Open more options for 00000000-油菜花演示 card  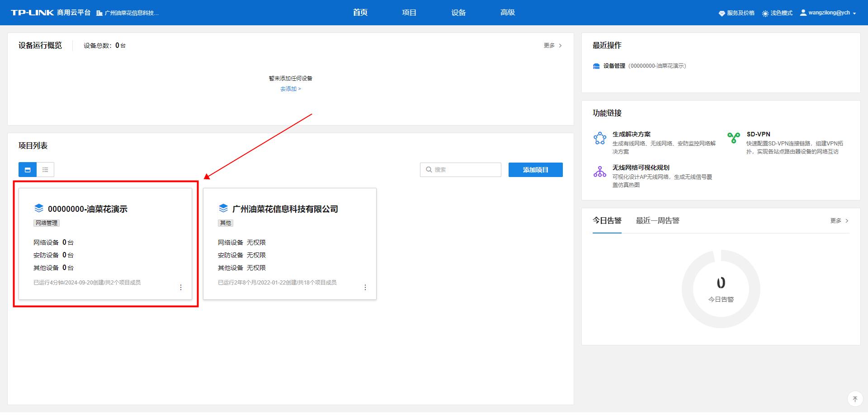[x=181, y=288]
